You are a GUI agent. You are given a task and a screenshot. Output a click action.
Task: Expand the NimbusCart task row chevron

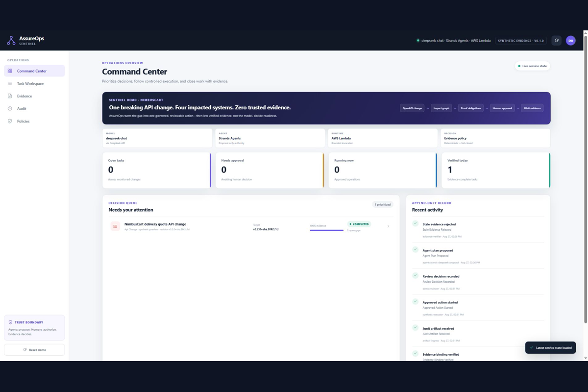coord(388,226)
